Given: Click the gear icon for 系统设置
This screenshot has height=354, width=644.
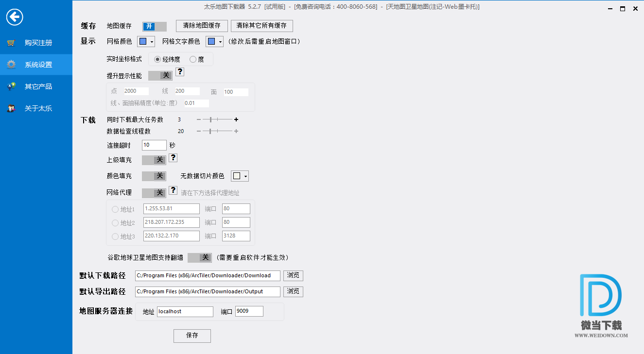Looking at the screenshot, I should pyautogui.click(x=11, y=65).
